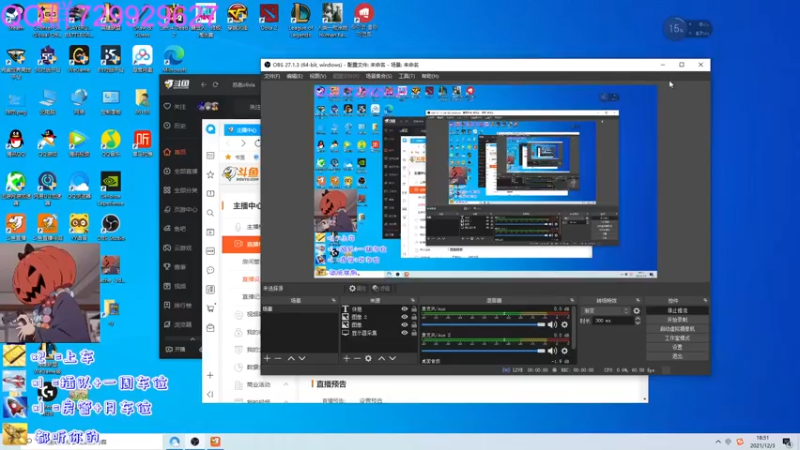This screenshot has height=450, width=800.
Task: Move selected source down with arrow
Action: point(392,358)
